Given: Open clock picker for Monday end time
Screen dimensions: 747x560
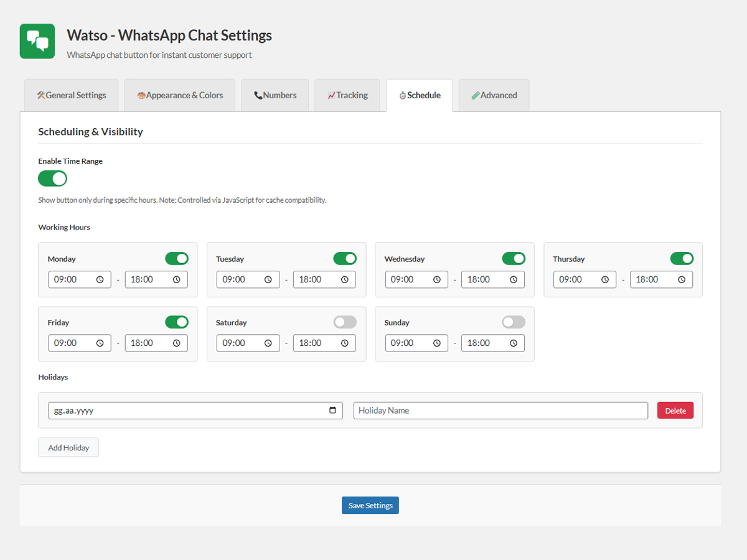Looking at the screenshot, I should tap(177, 280).
